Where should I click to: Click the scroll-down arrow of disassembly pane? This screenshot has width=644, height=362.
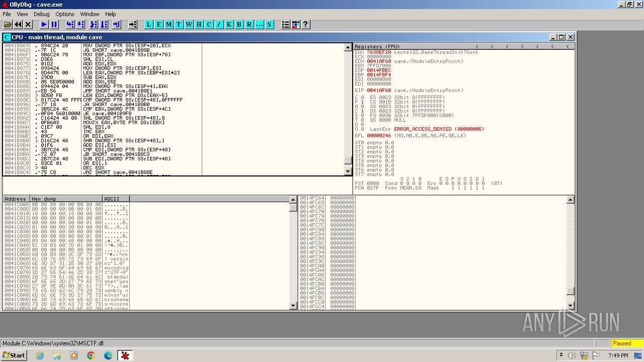click(348, 171)
